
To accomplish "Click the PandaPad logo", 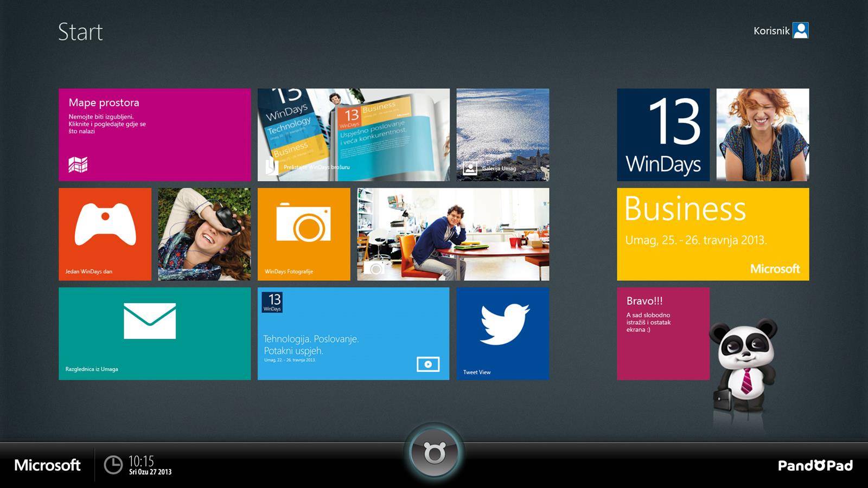I will tap(815, 465).
